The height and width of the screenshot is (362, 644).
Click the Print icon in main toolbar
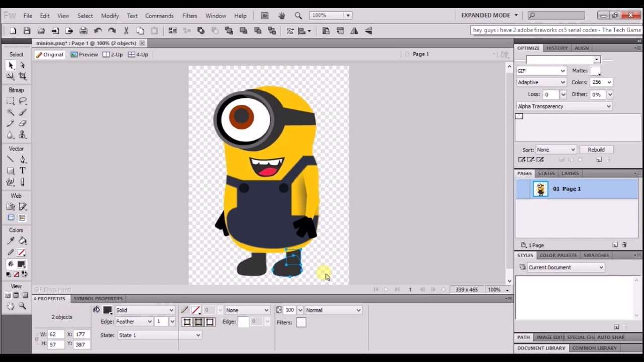[84, 31]
